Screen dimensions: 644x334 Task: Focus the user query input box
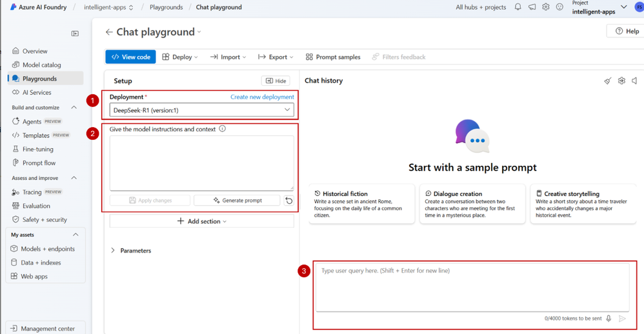[472, 287]
